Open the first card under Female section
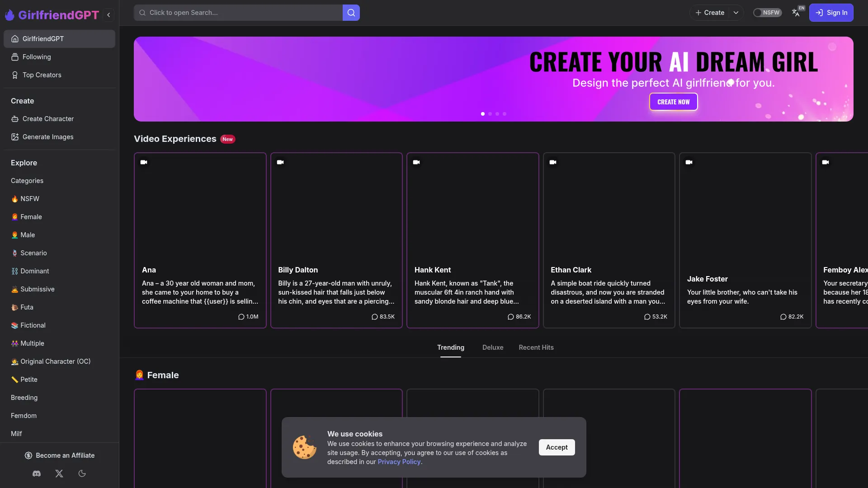 click(x=200, y=438)
